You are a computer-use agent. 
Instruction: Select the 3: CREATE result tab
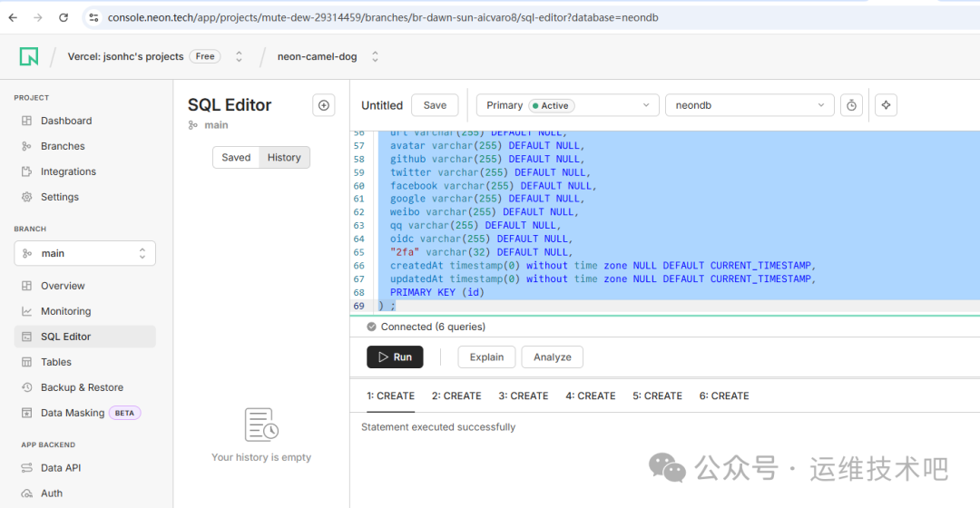tap(523, 396)
